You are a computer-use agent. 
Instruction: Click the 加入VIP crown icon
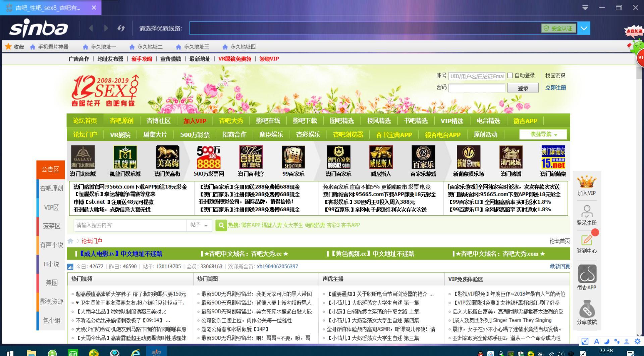[587, 182]
